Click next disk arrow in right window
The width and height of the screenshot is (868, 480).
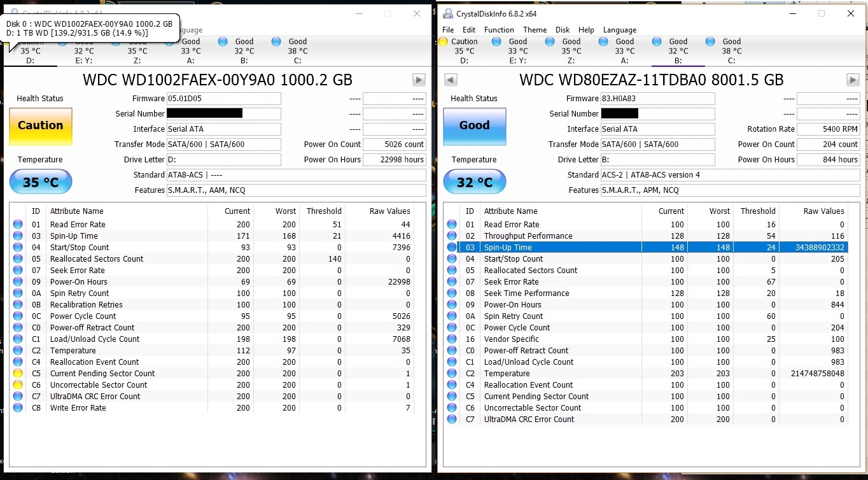pos(853,80)
